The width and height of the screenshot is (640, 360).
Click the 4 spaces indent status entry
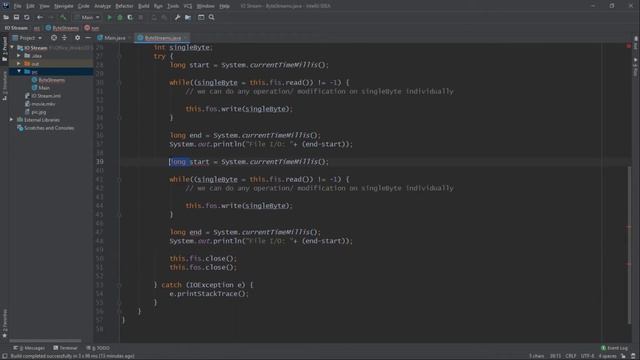pyautogui.click(x=607, y=356)
